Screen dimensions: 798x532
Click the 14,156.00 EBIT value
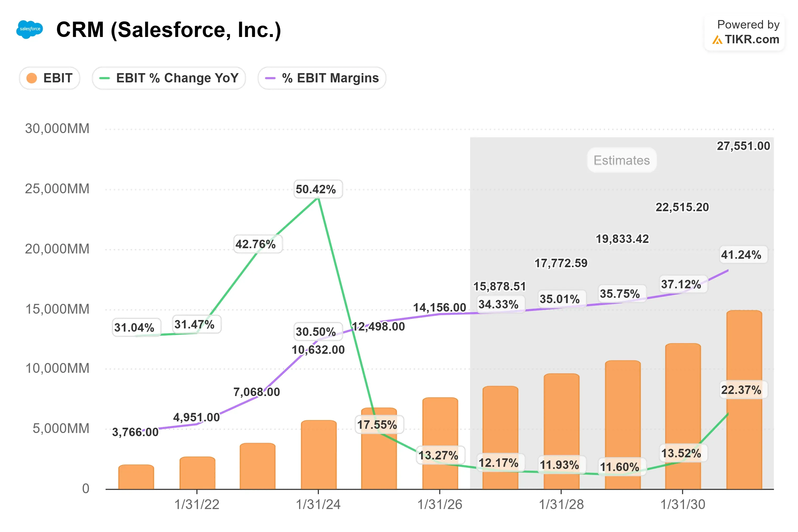[440, 308]
